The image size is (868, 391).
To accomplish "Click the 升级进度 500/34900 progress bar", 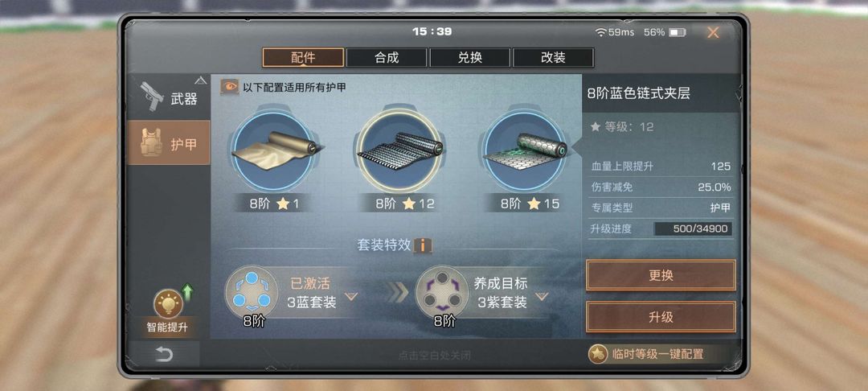I will click(693, 228).
